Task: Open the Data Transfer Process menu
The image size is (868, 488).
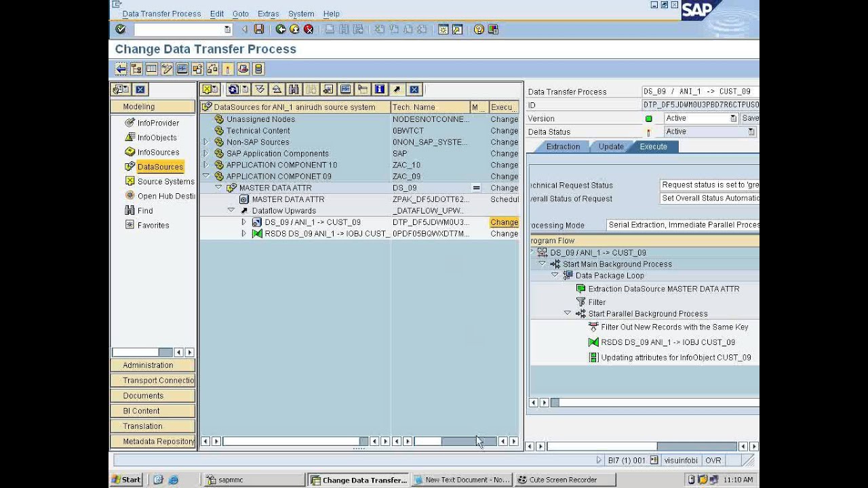Action: point(161,14)
